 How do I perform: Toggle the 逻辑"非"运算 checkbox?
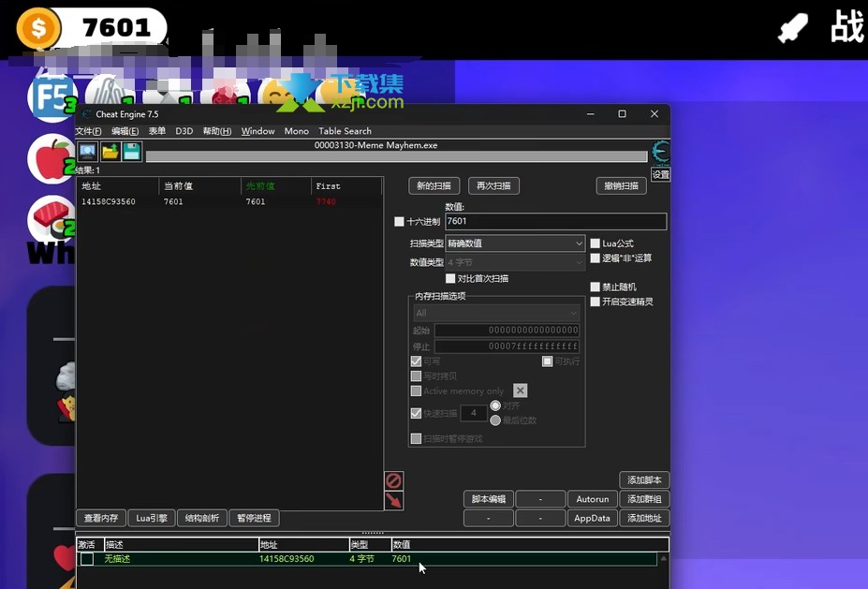[x=596, y=258]
